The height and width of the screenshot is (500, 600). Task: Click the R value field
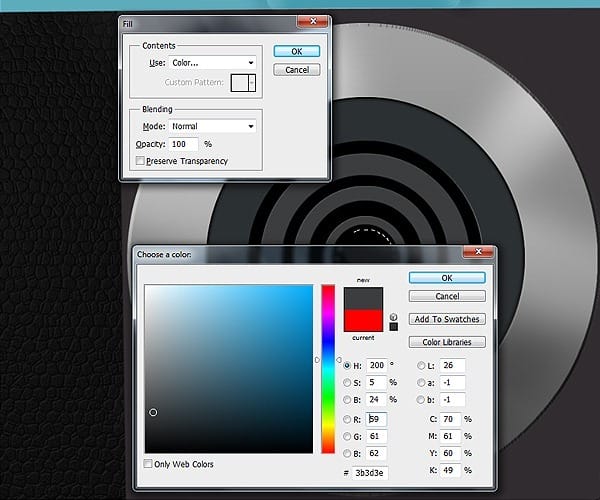point(377,419)
